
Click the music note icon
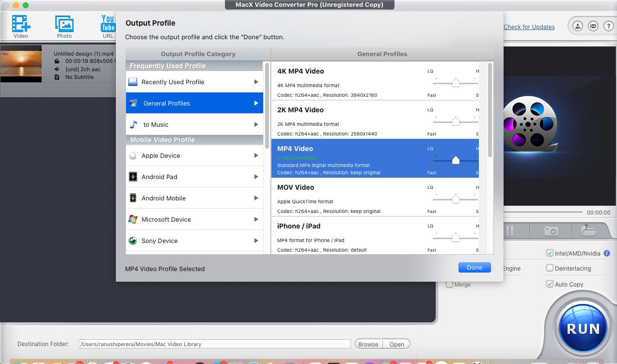(133, 124)
